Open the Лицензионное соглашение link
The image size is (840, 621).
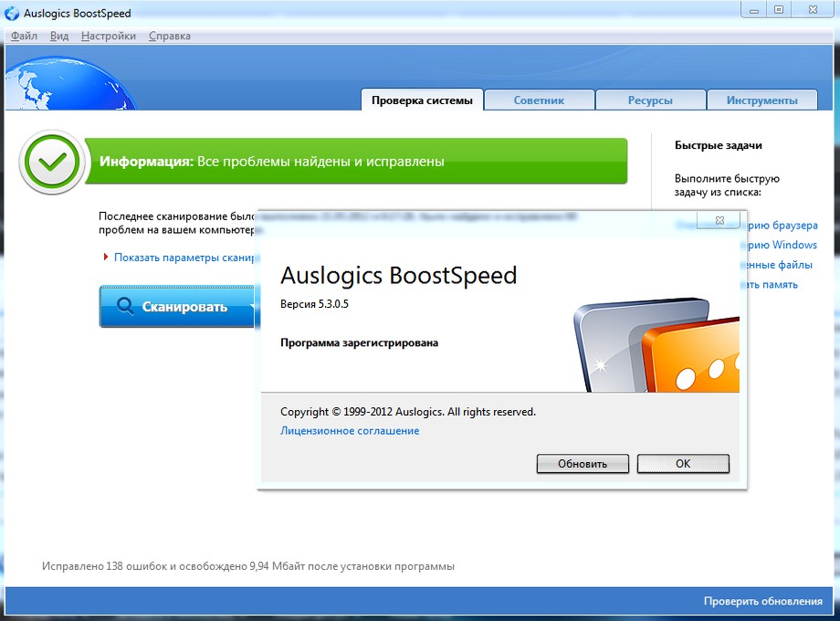point(350,431)
